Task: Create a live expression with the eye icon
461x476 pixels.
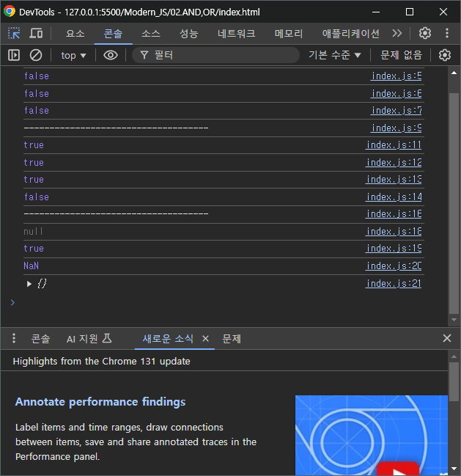Action: [x=111, y=55]
